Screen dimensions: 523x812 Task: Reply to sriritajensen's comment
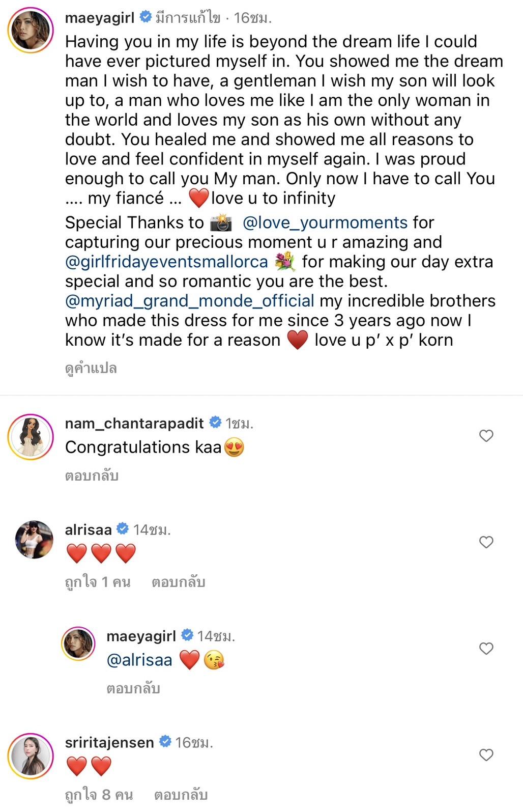(x=181, y=795)
